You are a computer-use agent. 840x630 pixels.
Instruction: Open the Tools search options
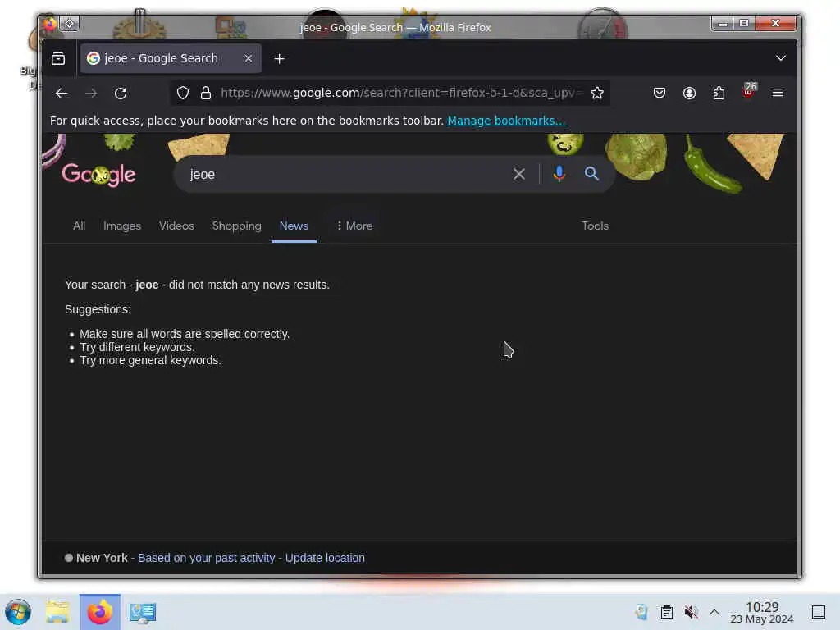point(596,226)
